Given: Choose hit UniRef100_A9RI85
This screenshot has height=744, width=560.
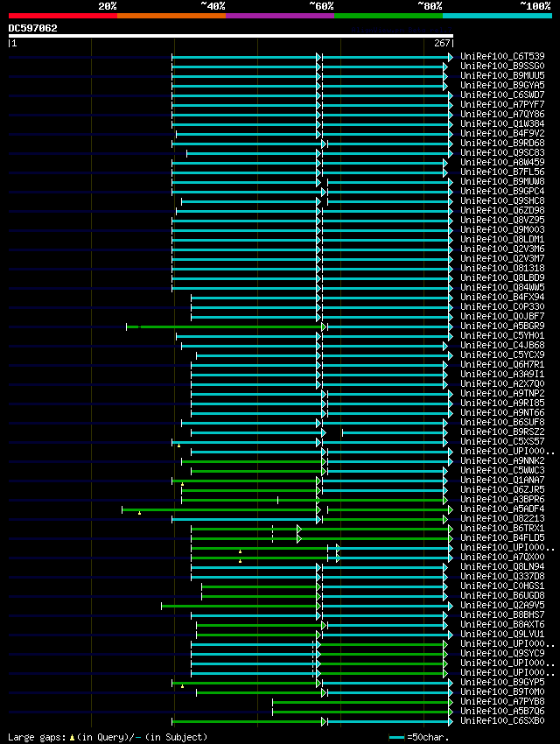Looking at the screenshot, I should (x=502, y=403).
